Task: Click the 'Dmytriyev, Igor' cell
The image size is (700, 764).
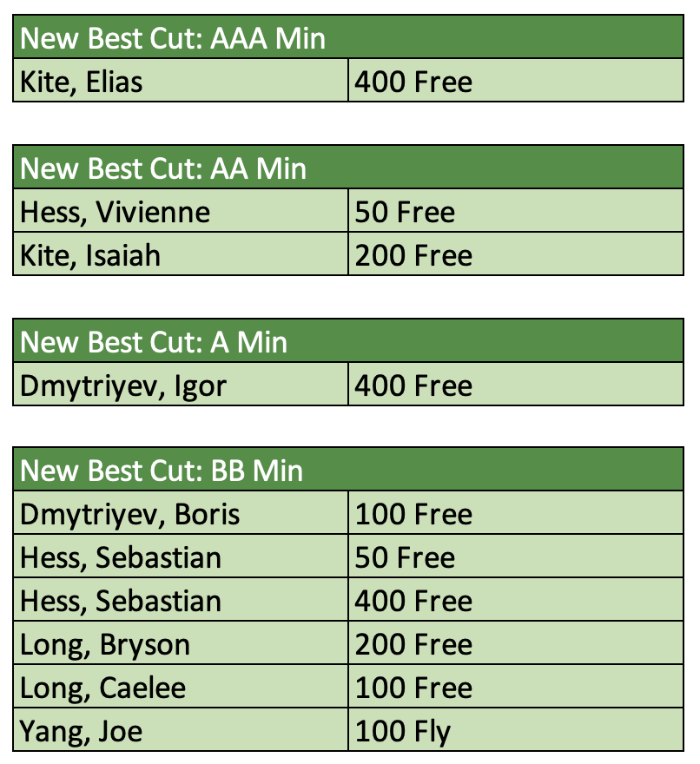Action: click(123, 385)
